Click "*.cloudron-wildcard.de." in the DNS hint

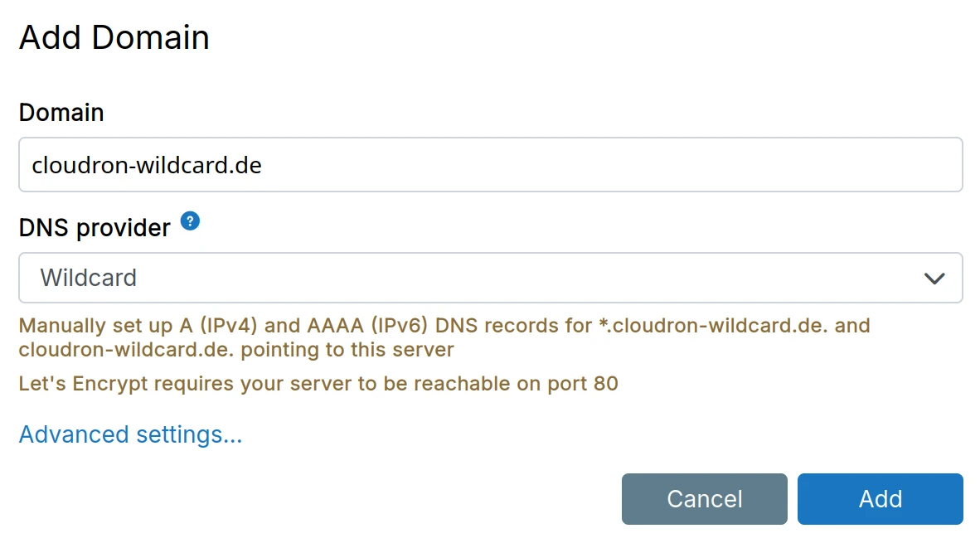713,325
